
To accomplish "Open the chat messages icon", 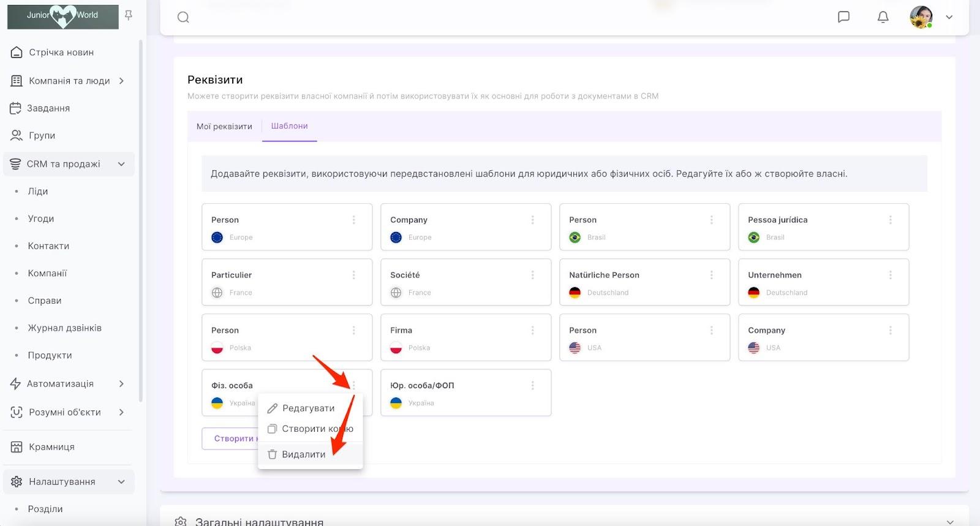I will pyautogui.click(x=843, y=17).
